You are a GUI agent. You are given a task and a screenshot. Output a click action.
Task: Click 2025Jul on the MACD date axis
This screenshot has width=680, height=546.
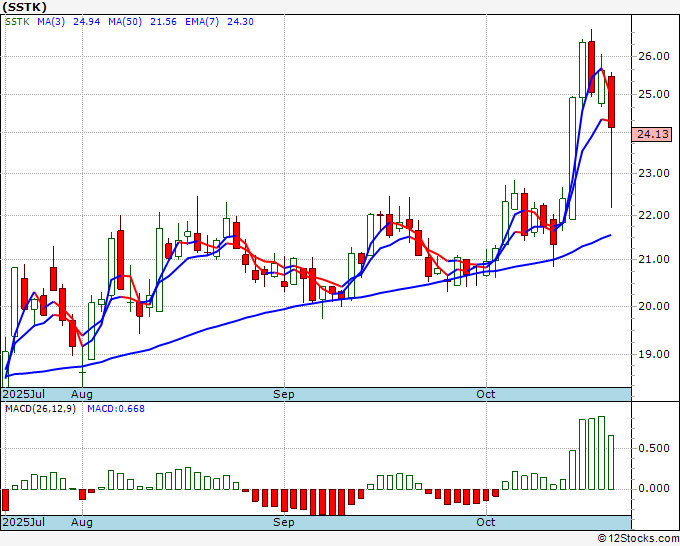(x=24, y=522)
